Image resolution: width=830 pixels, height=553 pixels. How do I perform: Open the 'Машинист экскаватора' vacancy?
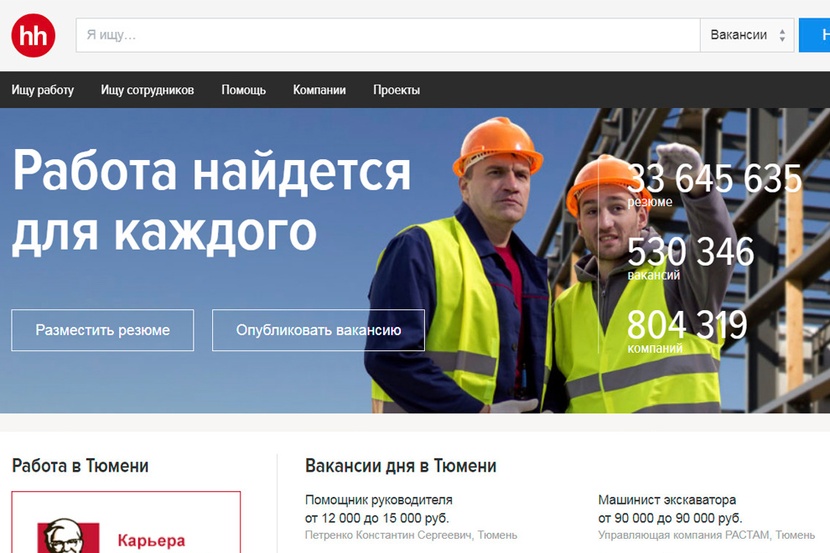(x=667, y=500)
